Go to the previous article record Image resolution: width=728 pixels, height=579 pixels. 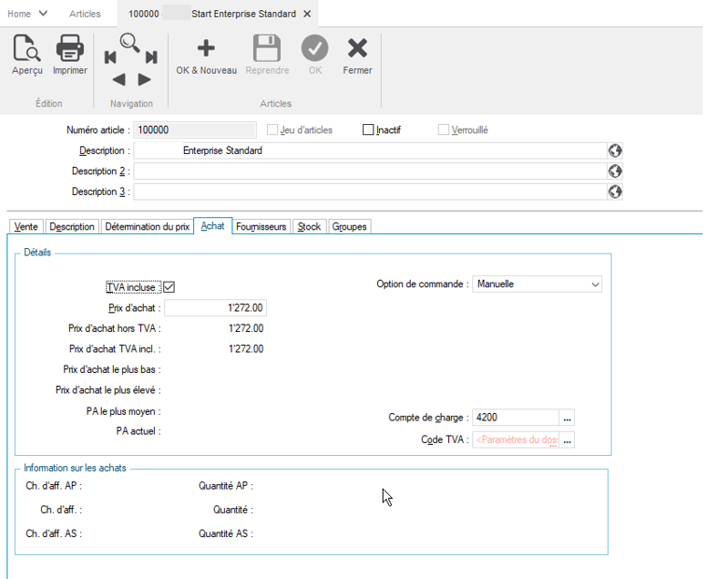[x=118, y=79]
